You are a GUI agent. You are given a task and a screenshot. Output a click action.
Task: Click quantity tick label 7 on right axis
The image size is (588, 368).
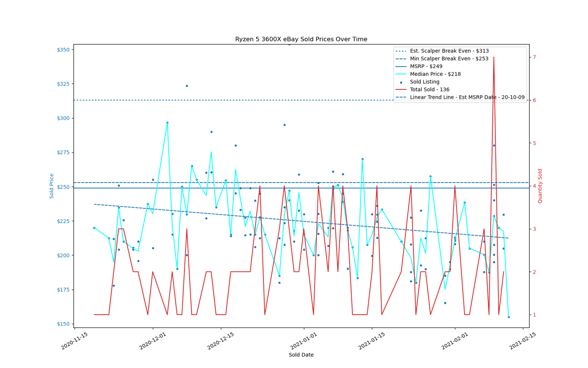[x=534, y=57]
